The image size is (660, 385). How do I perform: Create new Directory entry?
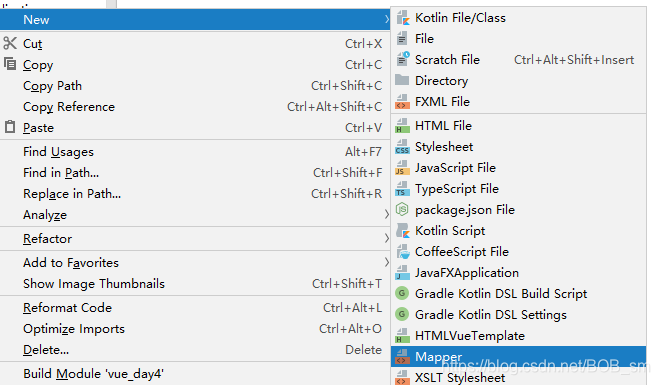pyautogui.click(x=519, y=81)
